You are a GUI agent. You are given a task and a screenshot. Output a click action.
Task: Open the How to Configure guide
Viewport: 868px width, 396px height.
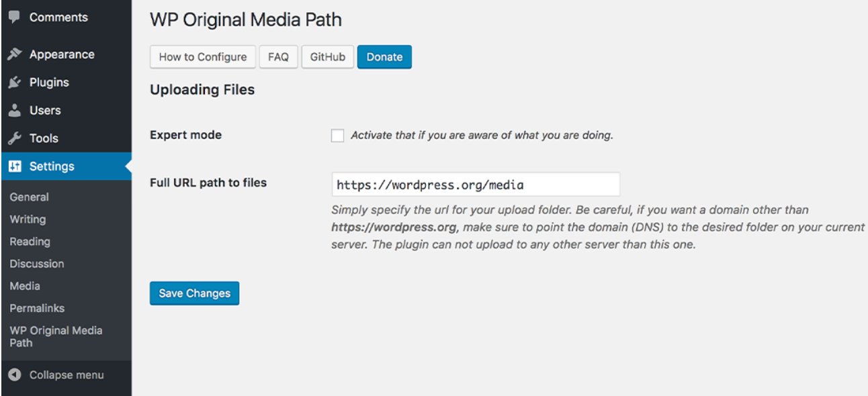tap(202, 57)
